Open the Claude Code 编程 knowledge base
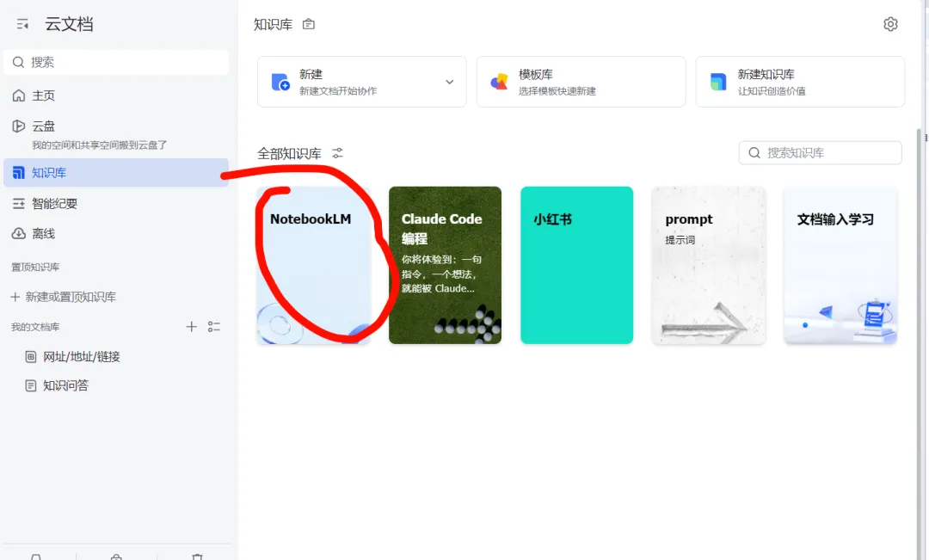The height and width of the screenshot is (560, 929). tap(445, 265)
